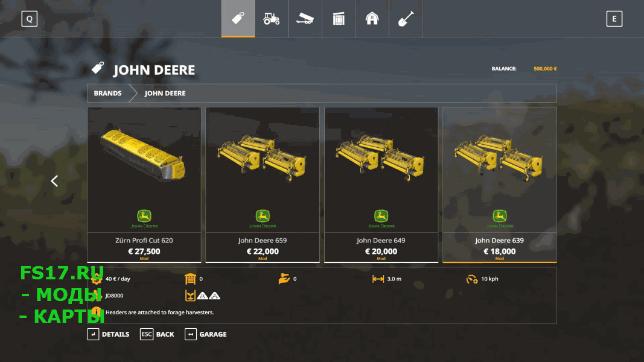Open the trailer tools category tab
Viewport: 644px width, 362px height.
(305, 19)
